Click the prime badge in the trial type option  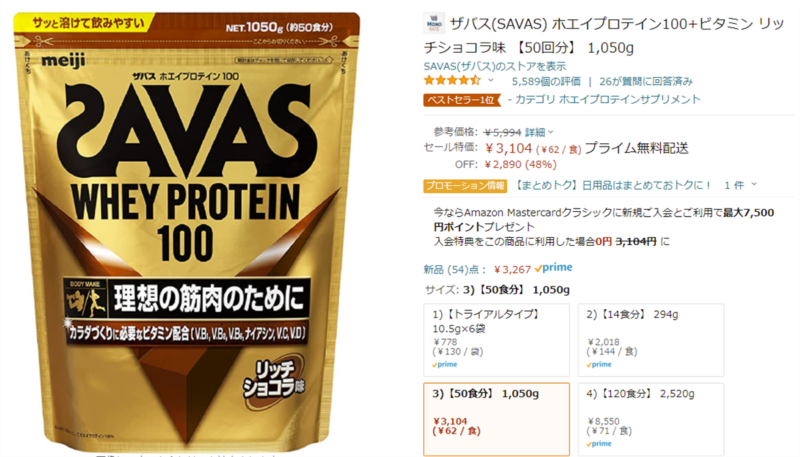pyautogui.click(x=445, y=365)
